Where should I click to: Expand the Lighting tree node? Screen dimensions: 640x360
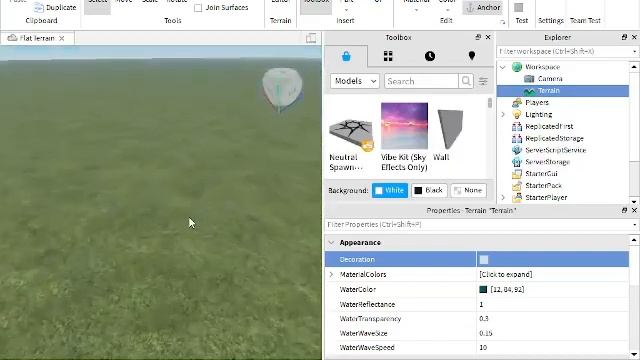503,114
